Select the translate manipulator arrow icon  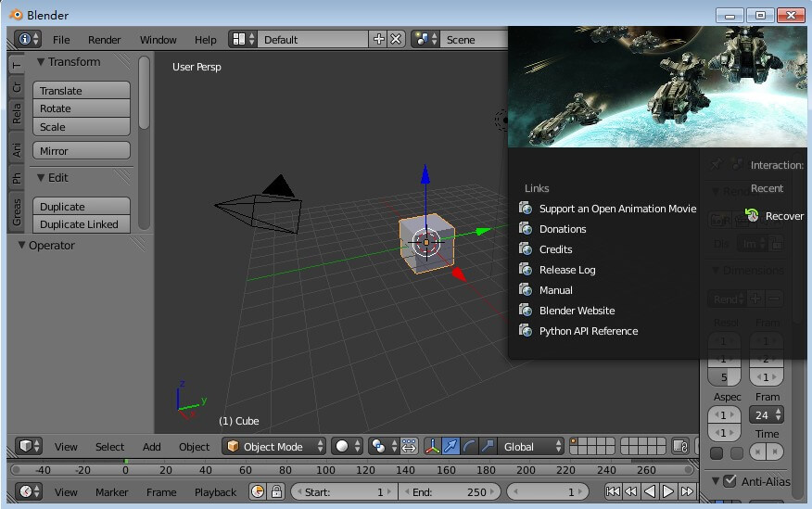tap(450, 446)
